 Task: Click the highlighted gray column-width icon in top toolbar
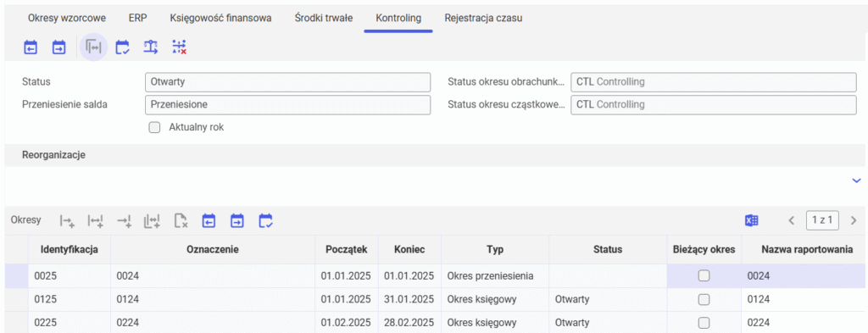click(x=93, y=47)
